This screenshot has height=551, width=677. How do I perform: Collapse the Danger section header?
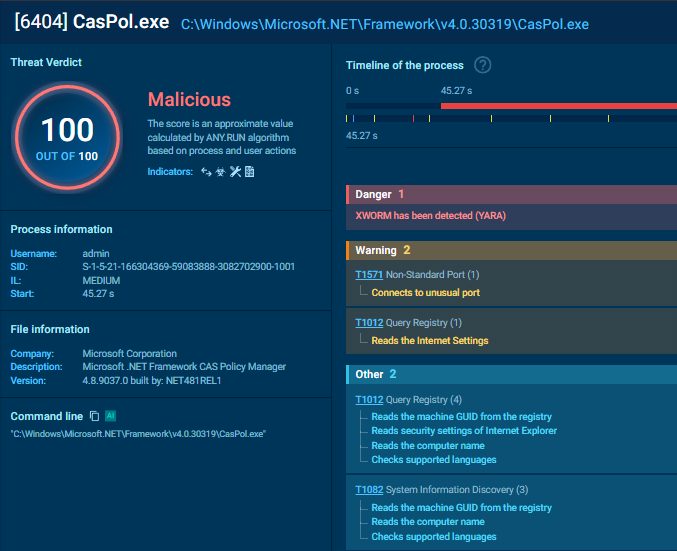[x=511, y=194]
